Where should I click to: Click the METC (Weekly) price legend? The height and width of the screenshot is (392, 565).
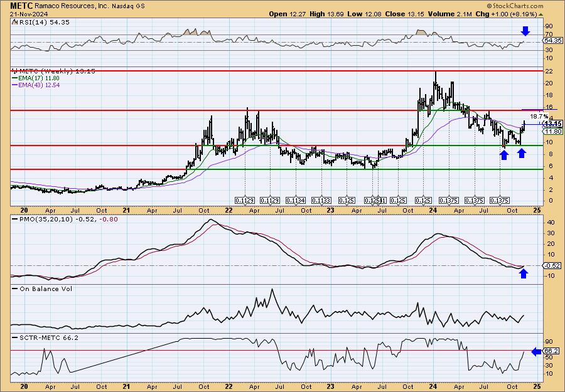coord(54,72)
